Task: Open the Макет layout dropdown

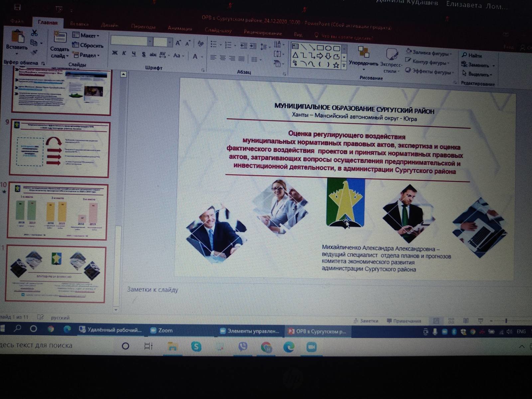Action: pyautogui.click(x=86, y=35)
